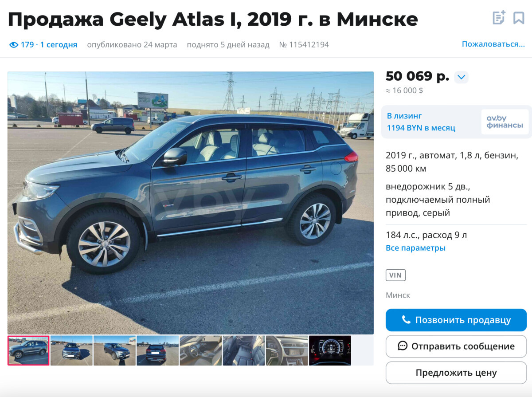This screenshot has width=532, height=397.
Task: Open Все параметры link
Action: 415,248
